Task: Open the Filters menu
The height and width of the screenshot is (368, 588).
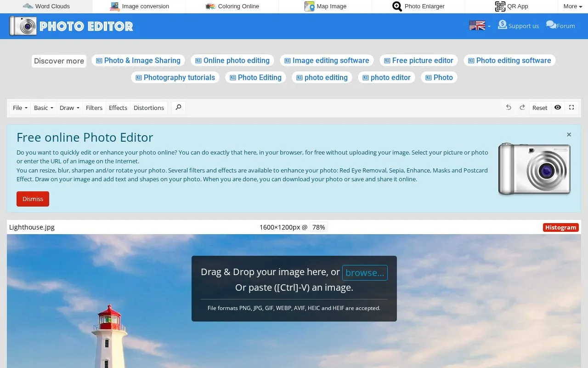Action: pos(94,108)
